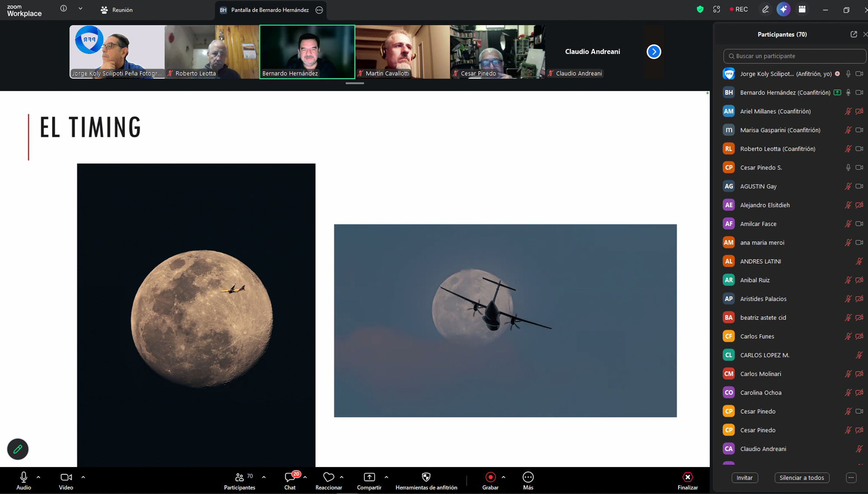Pop out the Participantes panel
The image size is (868, 494).
(x=854, y=34)
